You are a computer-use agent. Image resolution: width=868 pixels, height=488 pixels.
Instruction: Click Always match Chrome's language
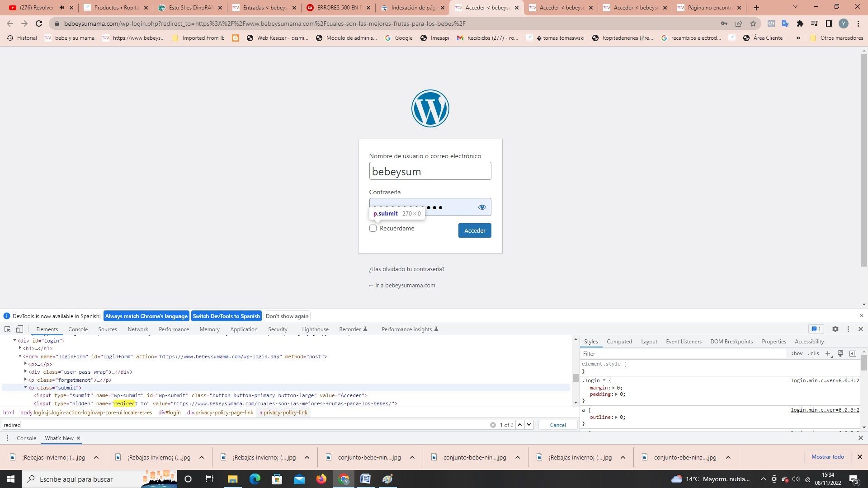click(x=146, y=316)
